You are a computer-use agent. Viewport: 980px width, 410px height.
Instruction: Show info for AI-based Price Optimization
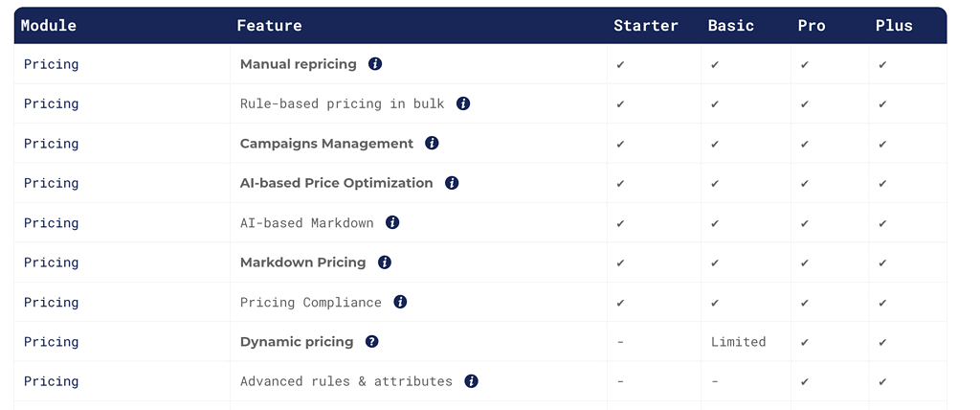[452, 183]
